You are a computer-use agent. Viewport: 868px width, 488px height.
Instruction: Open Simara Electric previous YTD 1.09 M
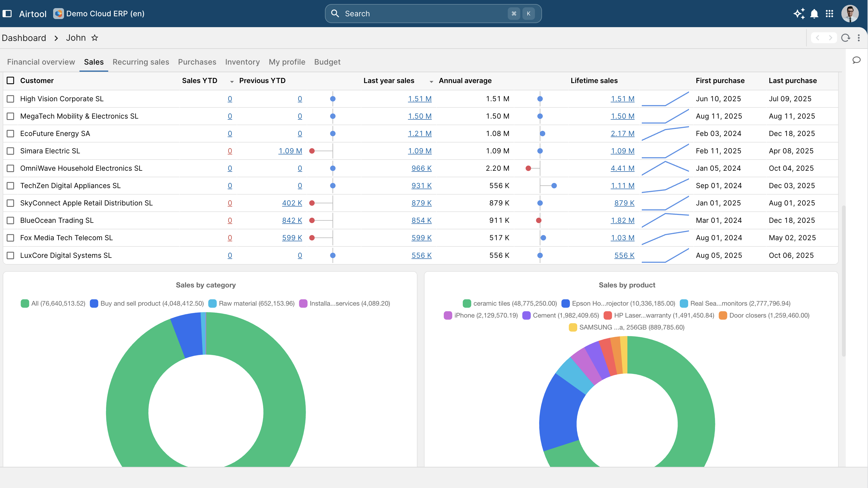tap(290, 151)
